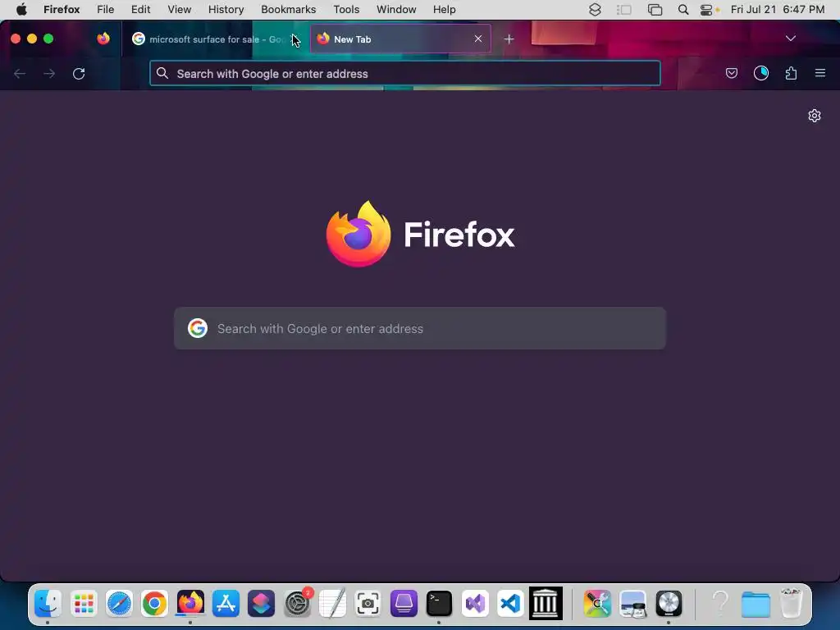Open Shortcuts app from the Dock

coord(261,604)
